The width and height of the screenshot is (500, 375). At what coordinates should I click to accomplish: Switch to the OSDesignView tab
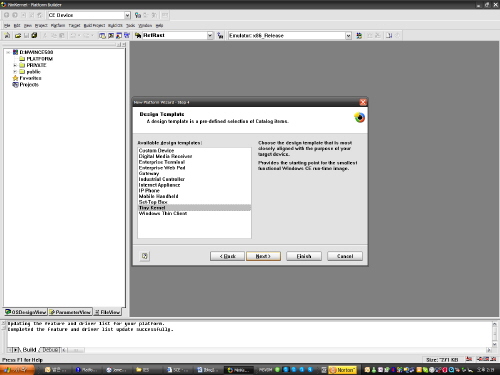pos(26,312)
